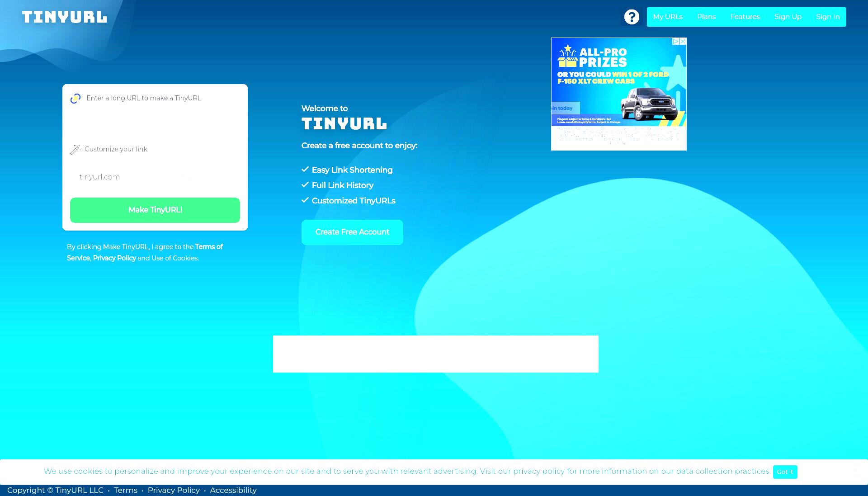Click Create Free Account button
Screen dimensions: 868x496
point(352,232)
